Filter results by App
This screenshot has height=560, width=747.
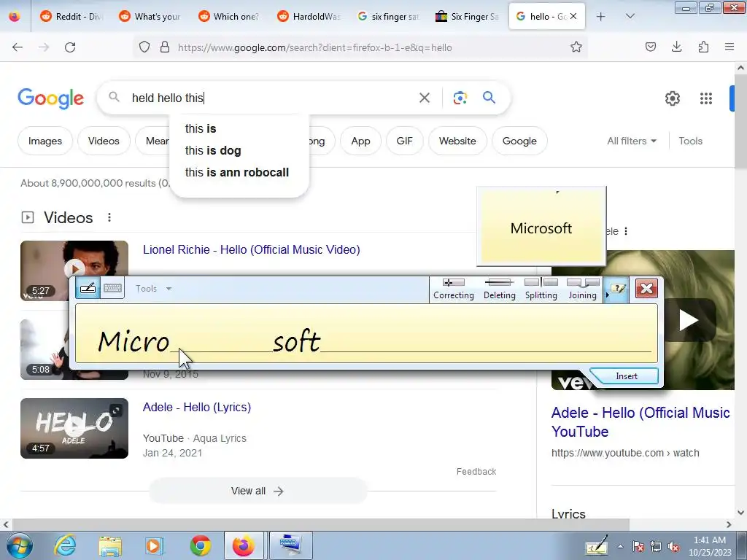[360, 141]
